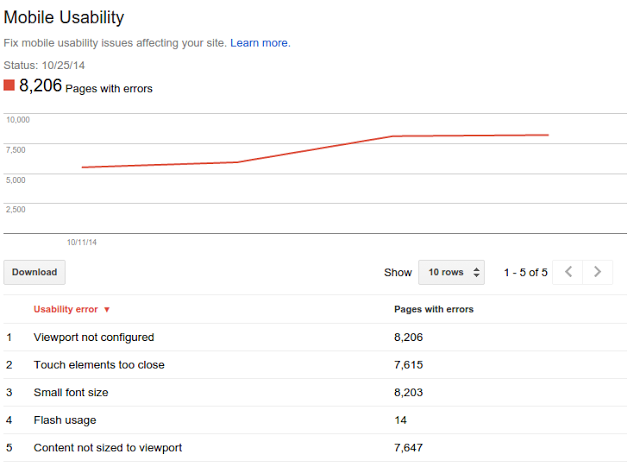Open the Viewport not configured error row
This screenshot has height=467, width=640.
click(94, 338)
